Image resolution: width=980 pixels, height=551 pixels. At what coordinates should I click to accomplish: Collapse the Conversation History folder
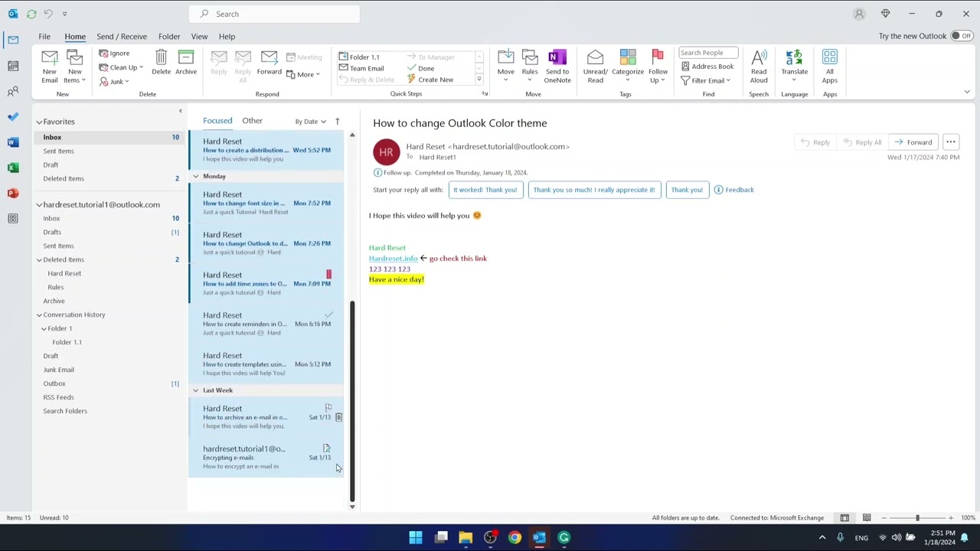(x=39, y=315)
